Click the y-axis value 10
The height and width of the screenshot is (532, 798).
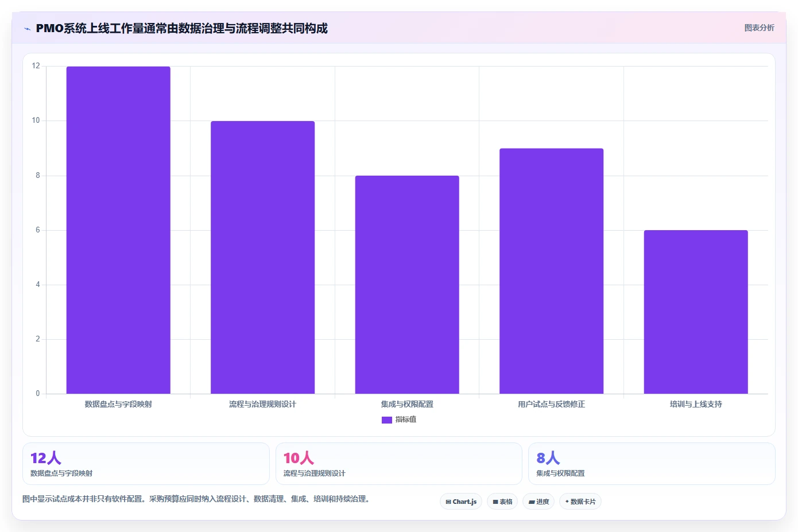(36, 121)
